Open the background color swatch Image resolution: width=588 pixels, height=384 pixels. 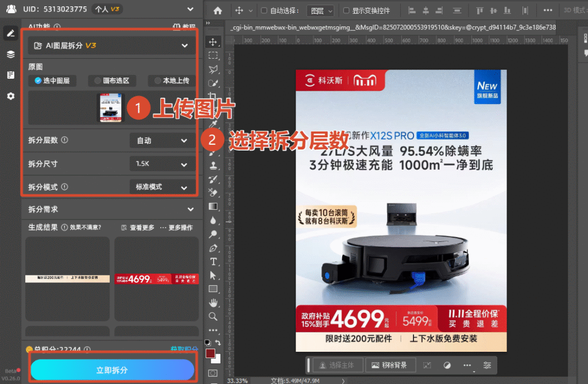[218, 360]
